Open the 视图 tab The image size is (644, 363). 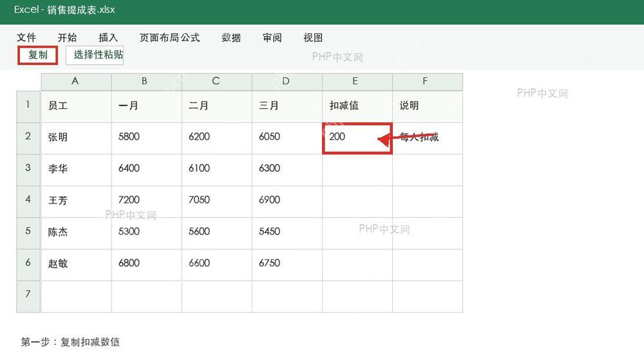pos(313,38)
